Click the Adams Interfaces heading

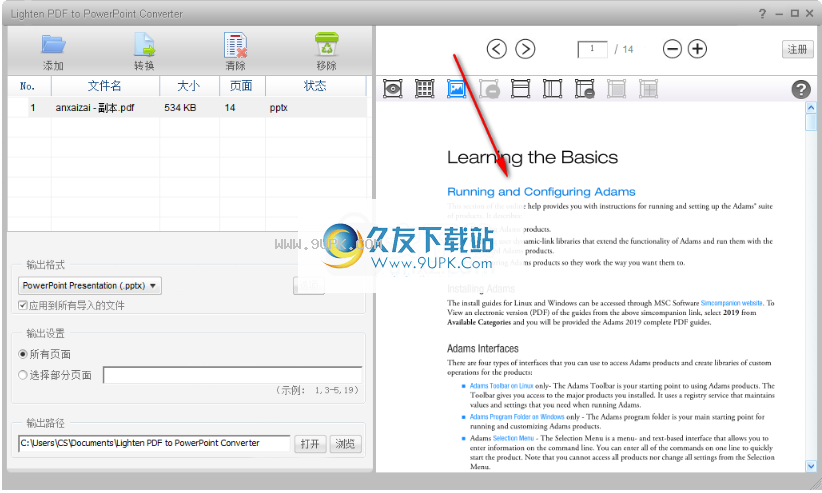click(x=482, y=349)
